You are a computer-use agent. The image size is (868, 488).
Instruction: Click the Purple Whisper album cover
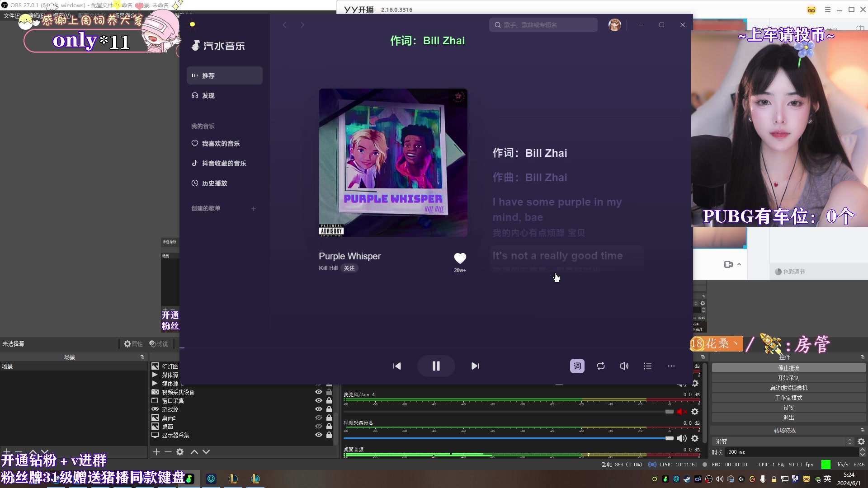[393, 163]
